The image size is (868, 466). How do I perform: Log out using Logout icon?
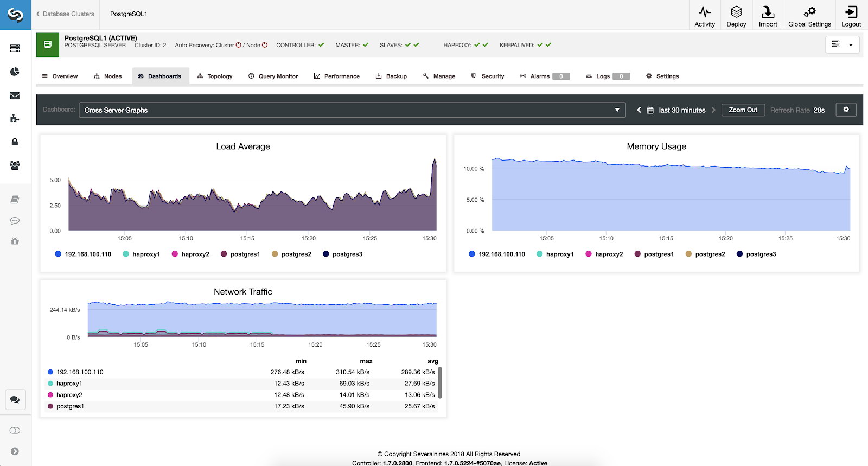click(851, 16)
